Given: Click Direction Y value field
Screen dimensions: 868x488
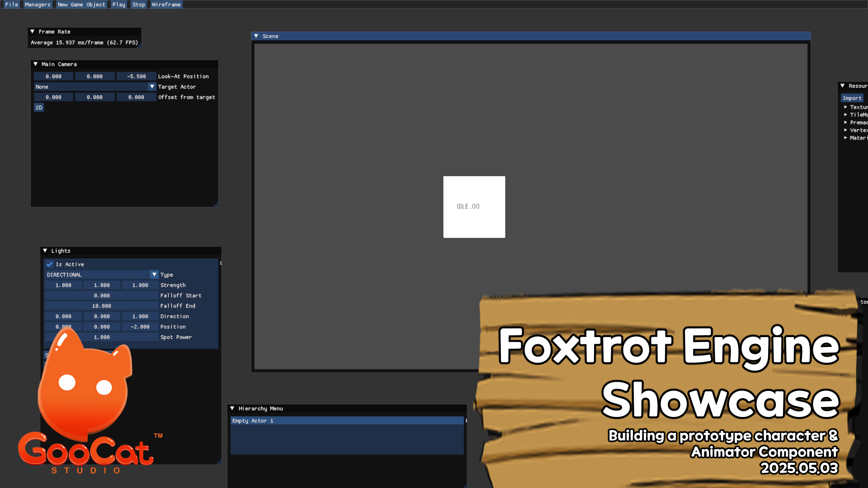Looking at the screenshot, I should [102, 316].
